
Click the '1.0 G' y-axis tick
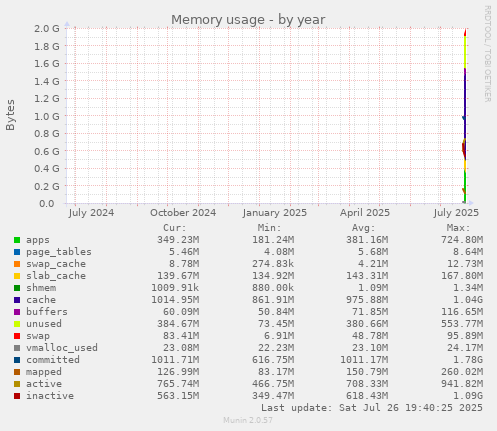click(x=47, y=117)
